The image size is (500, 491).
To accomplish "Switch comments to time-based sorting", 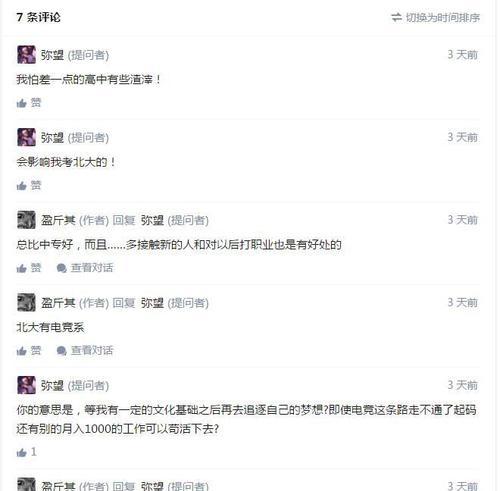I will coord(435,17).
